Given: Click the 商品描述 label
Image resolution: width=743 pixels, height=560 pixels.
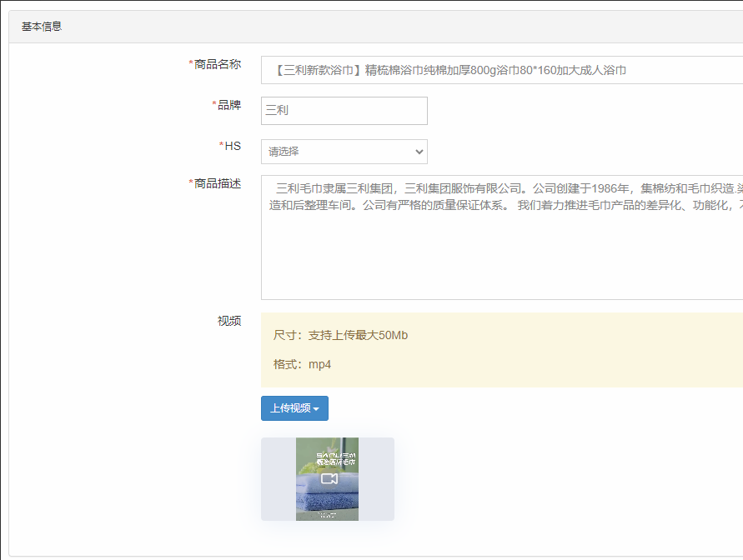Looking at the screenshot, I should [218, 183].
